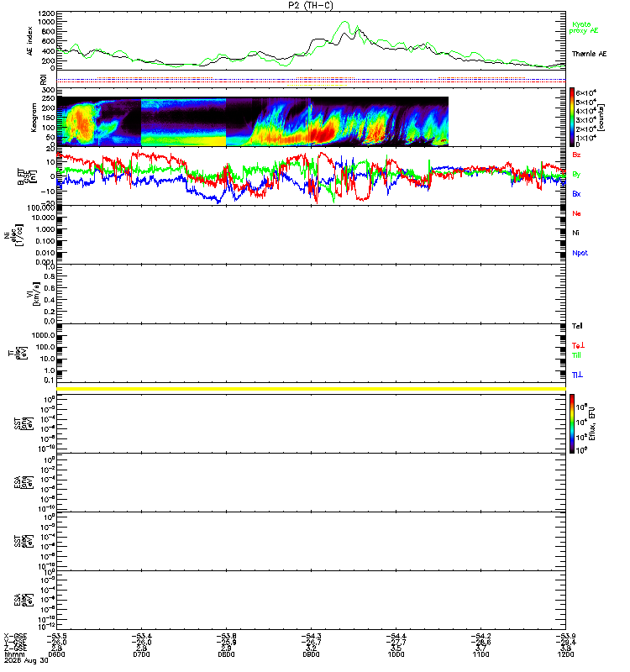
Task: Click the Keogram axis label
Action: (x=34, y=117)
